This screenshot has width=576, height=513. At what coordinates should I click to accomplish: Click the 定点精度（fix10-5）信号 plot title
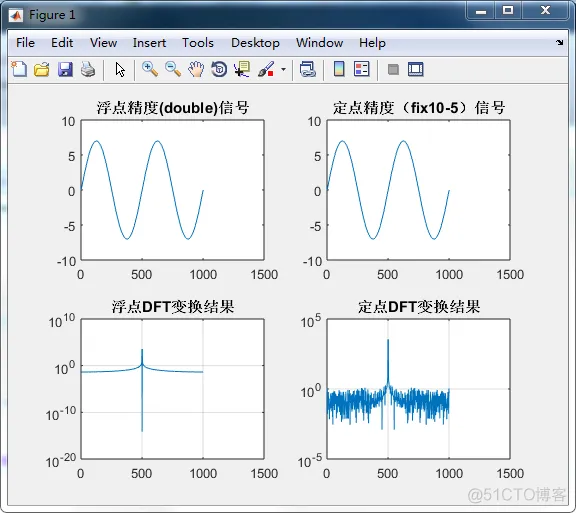coord(418,108)
